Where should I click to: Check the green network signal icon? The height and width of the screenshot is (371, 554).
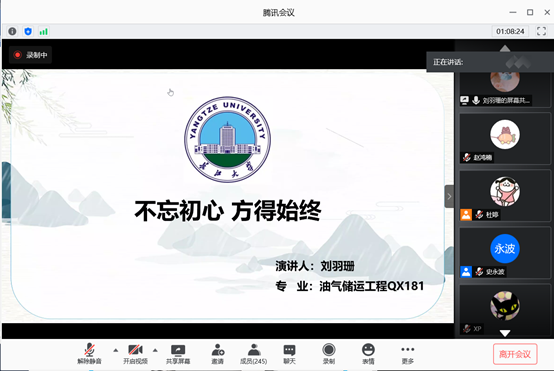(x=43, y=32)
